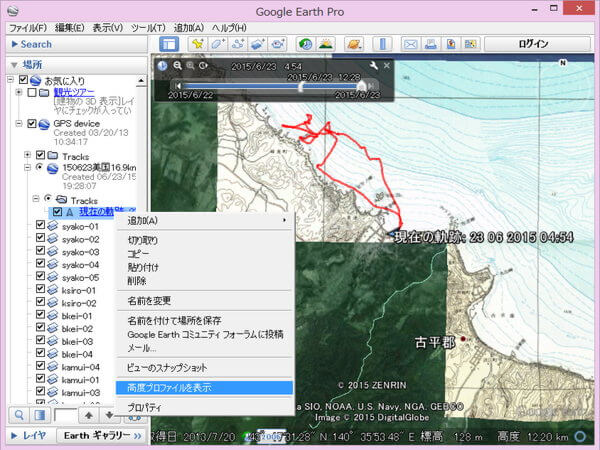Collapse the 場所 panel triangle
Image resolution: width=600 pixels, height=450 pixels.
coord(14,65)
